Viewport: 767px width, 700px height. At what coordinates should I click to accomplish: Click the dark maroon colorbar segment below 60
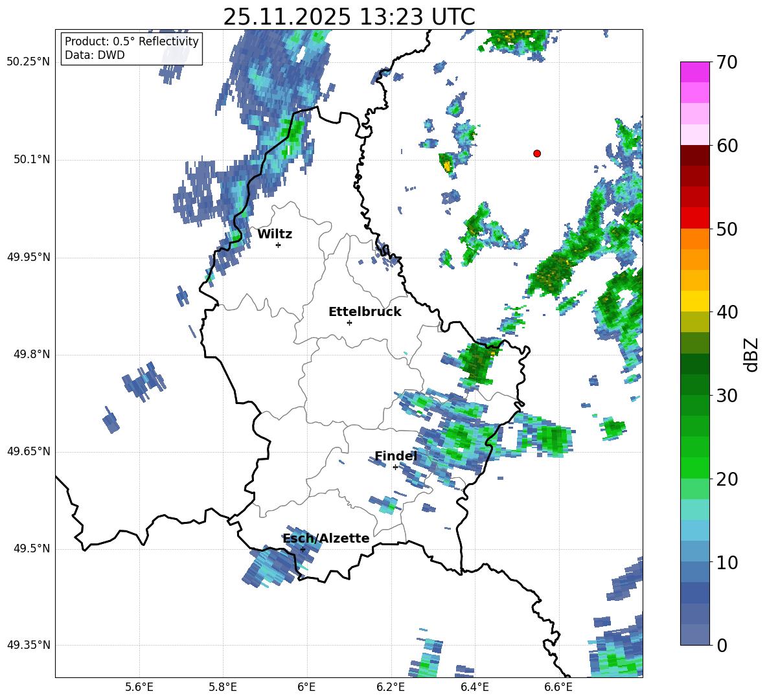click(694, 156)
